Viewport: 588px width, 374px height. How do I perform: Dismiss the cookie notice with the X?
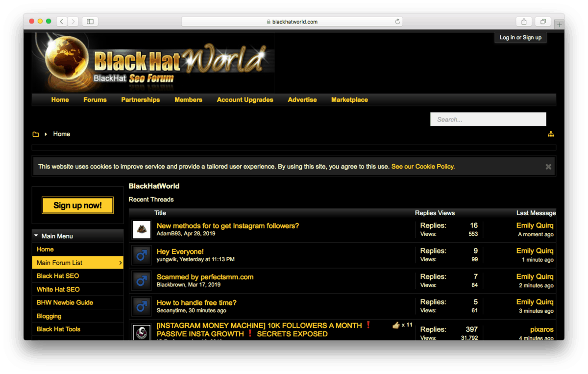[x=548, y=166]
